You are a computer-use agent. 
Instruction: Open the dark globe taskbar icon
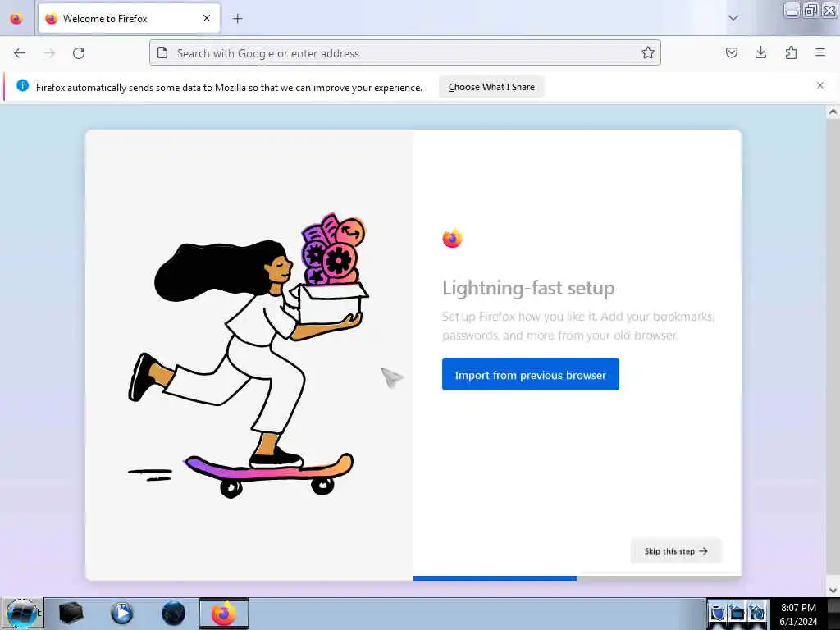(x=173, y=614)
